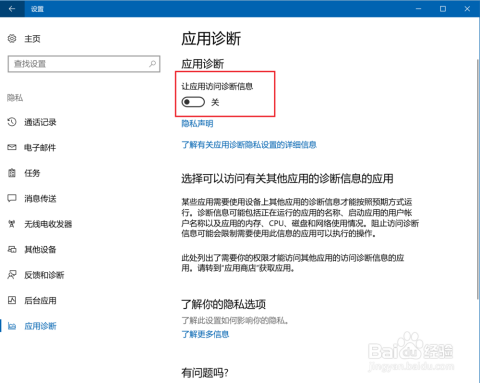Screen dimensions: 480x383
Task: Open the 主页 gear icon
Action: pos(12,39)
